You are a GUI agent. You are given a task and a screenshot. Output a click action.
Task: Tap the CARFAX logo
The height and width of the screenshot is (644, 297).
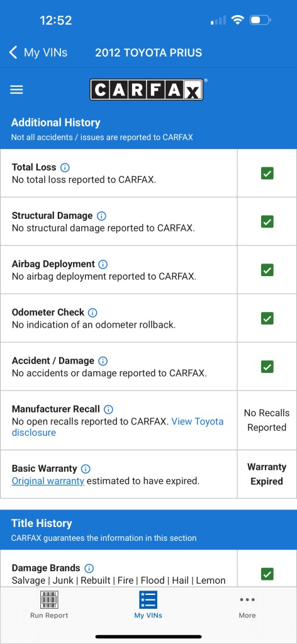[x=147, y=89]
